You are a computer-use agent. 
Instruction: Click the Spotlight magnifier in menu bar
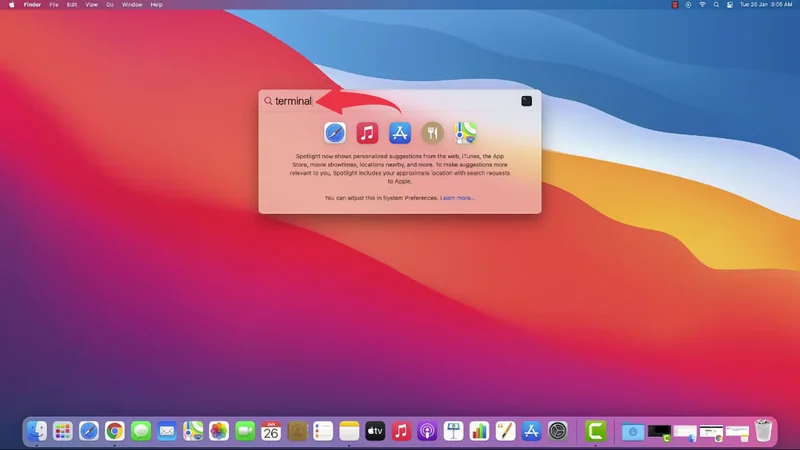coord(716,5)
